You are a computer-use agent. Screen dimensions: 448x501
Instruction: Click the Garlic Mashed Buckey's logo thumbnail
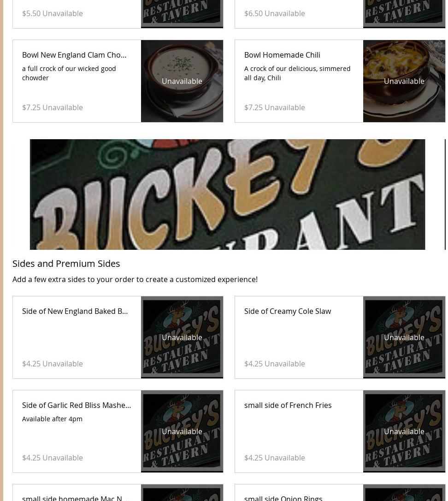[x=182, y=431]
